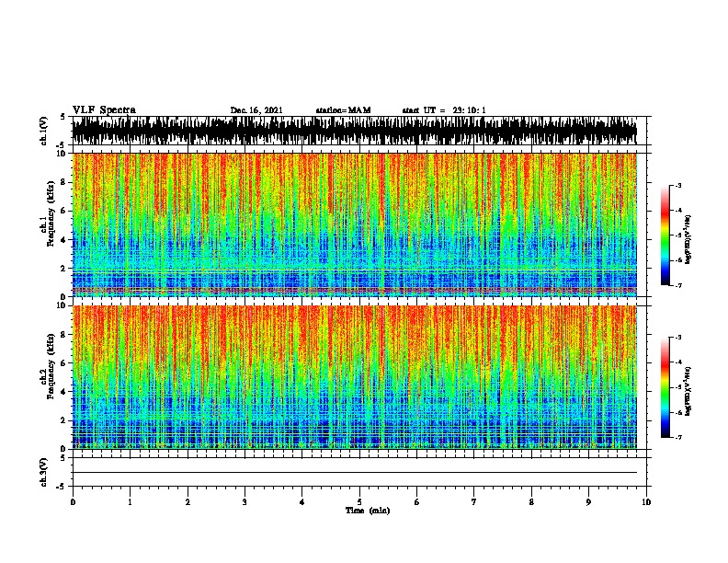
Task: Click the "-3" label on ch.2 colorbar
Action: (x=678, y=338)
